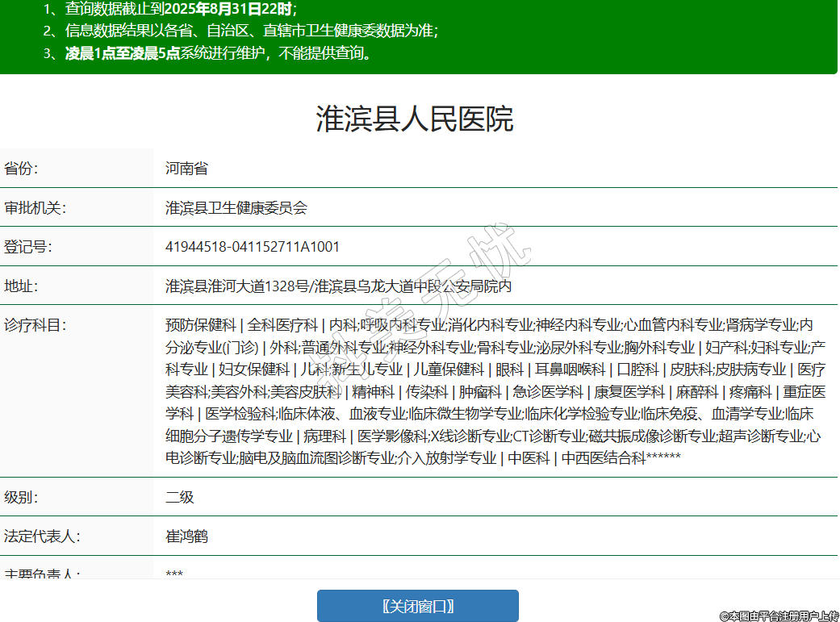Select the legal representative name 崔鸿鹤

(186, 536)
